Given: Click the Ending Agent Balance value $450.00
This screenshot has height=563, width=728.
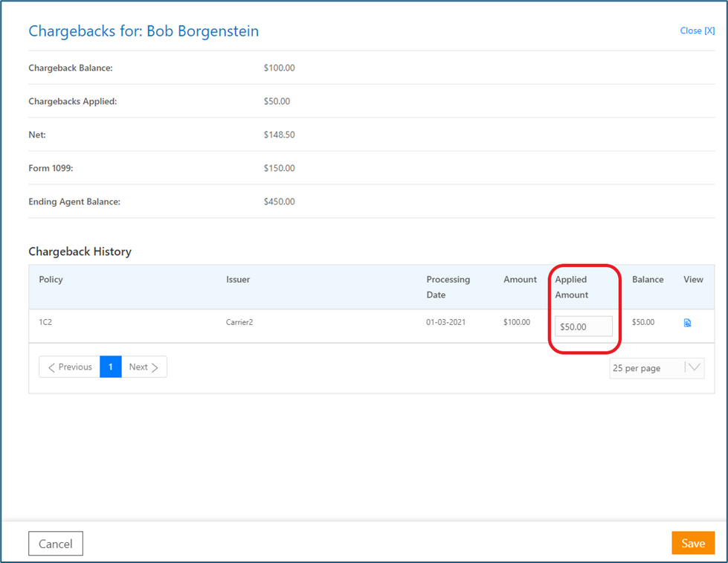Looking at the screenshot, I should tap(279, 202).
